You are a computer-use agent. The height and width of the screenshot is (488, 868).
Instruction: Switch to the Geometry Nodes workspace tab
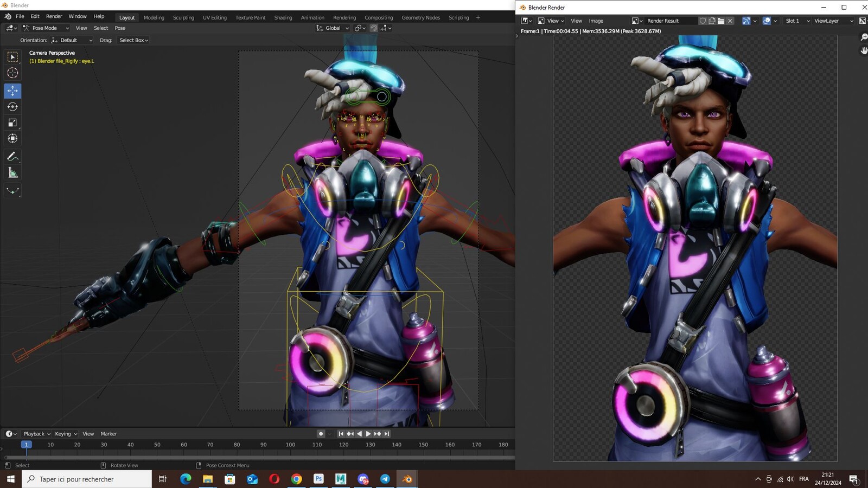point(421,17)
